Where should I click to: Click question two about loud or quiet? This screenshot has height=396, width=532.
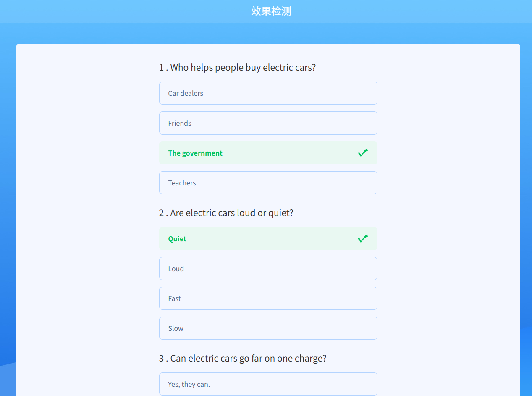[x=226, y=213]
